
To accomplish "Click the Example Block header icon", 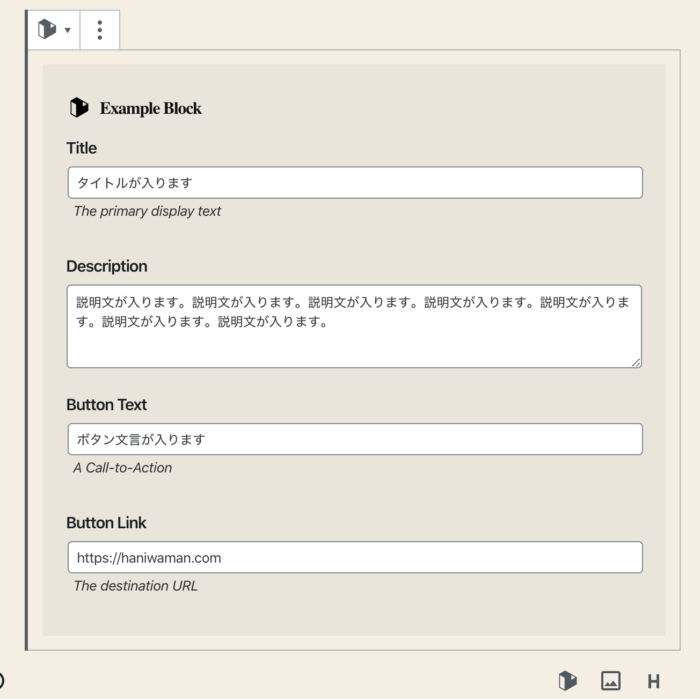I will click(x=79, y=108).
